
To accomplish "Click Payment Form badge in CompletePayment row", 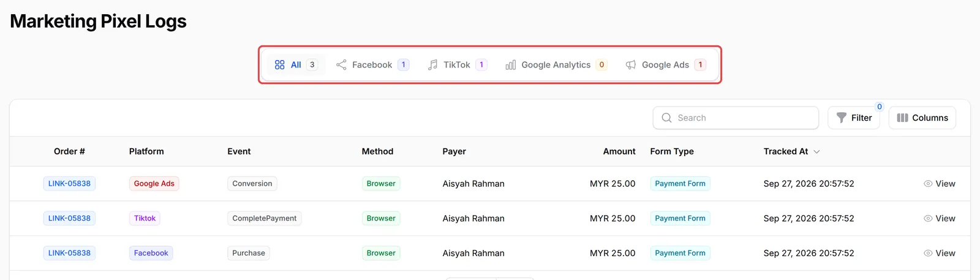I will (680, 219).
